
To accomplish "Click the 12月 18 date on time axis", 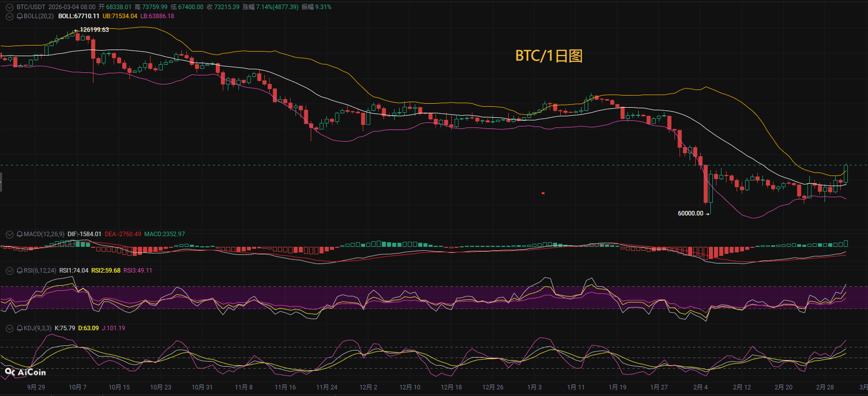I will click(451, 387).
